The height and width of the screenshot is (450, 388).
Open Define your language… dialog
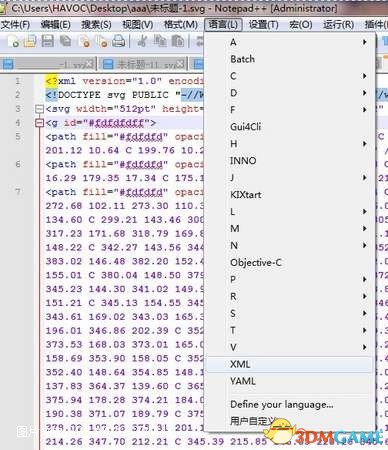click(x=289, y=404)
